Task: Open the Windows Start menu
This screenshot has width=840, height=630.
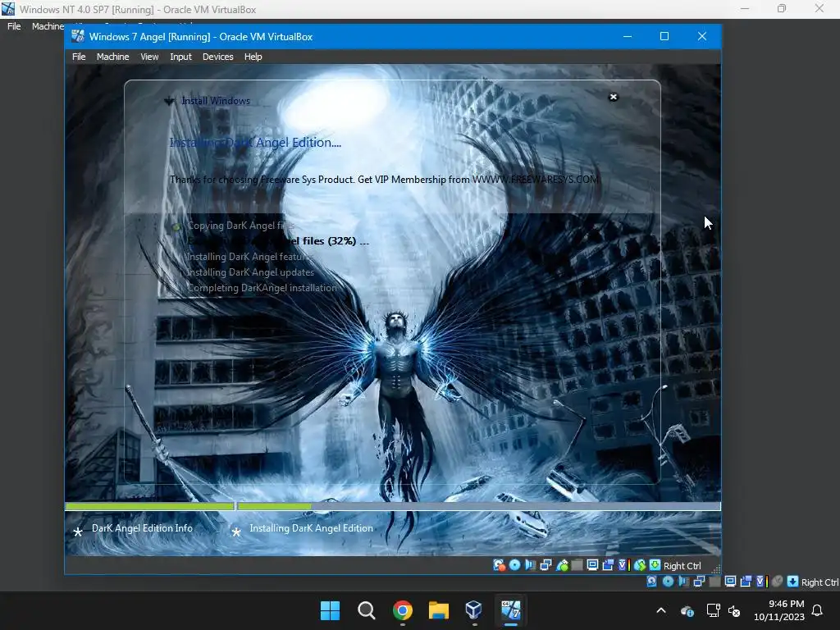Action: tap(330, 610)
